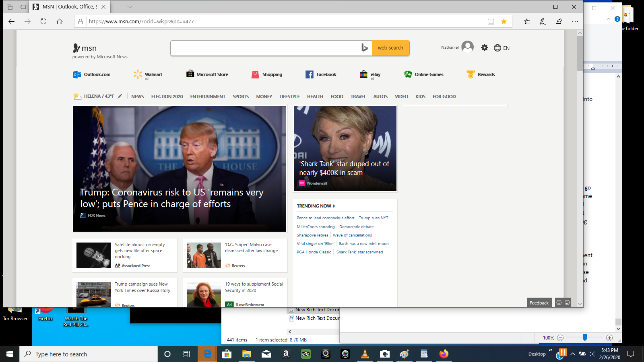Click Cortana circle on taskbar
Screen dimensions: 644x362
(x=167, y=354)
